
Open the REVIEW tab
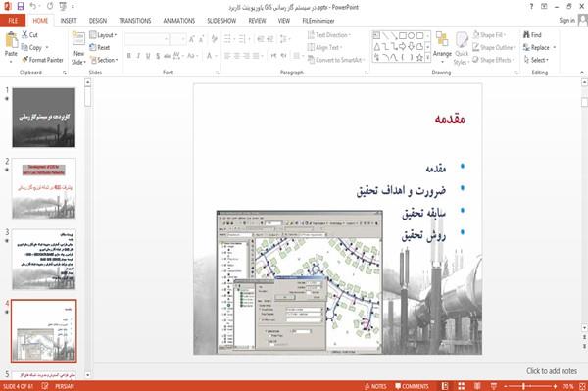[x=257, y=21]
